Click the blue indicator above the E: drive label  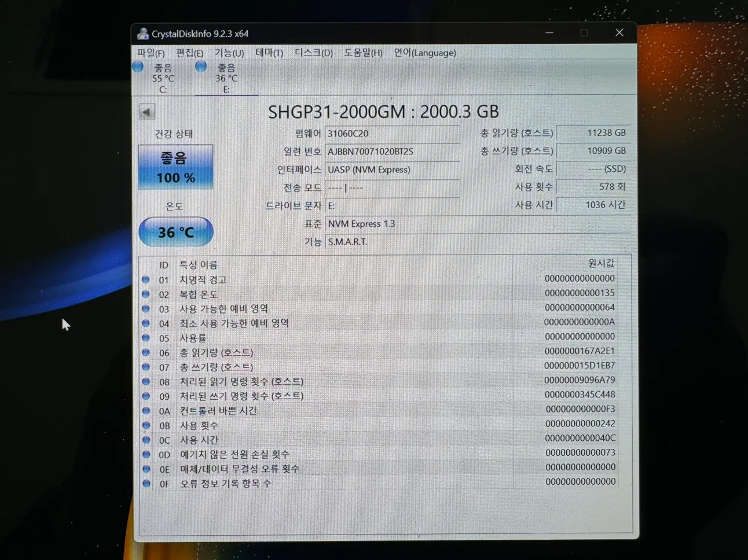click(x=200, y=67)
